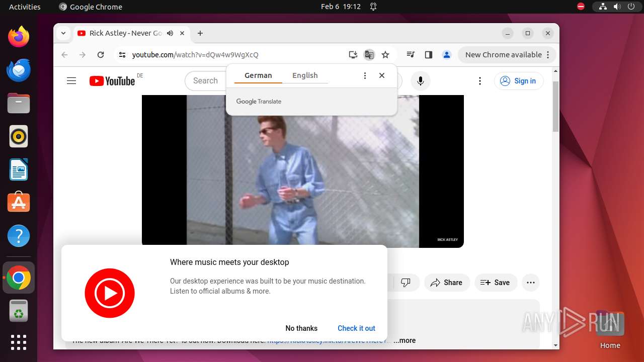644x362 pixels.
Task: Dislike this video thumbs-down button
Action: pyautogui.click(x=406, y=283)
